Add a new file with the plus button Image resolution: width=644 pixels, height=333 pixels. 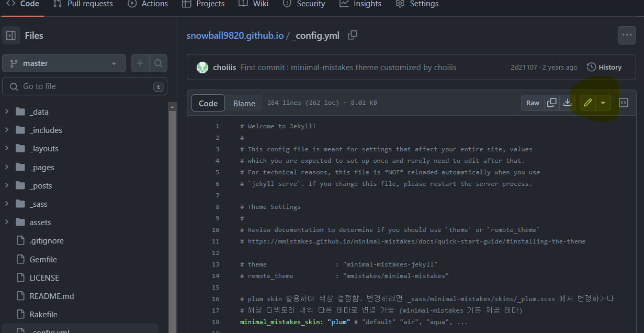[140, 63]
